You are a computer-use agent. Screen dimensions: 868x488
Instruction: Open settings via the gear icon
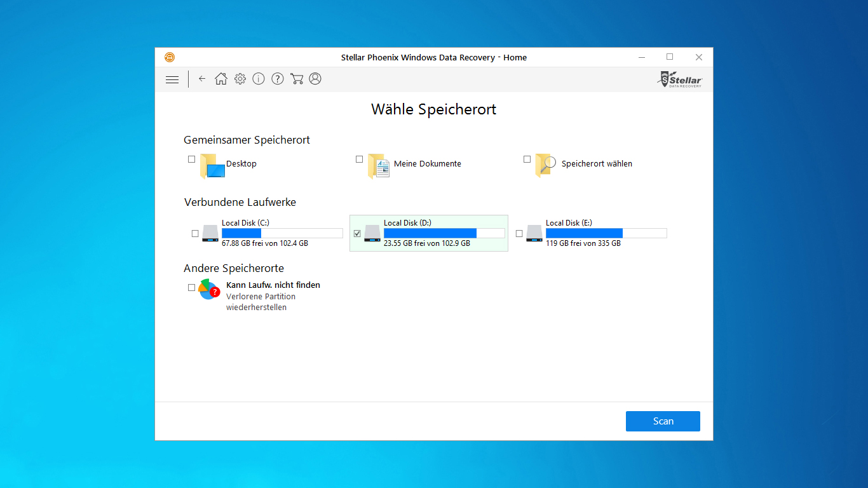click(x=240, y=79)
